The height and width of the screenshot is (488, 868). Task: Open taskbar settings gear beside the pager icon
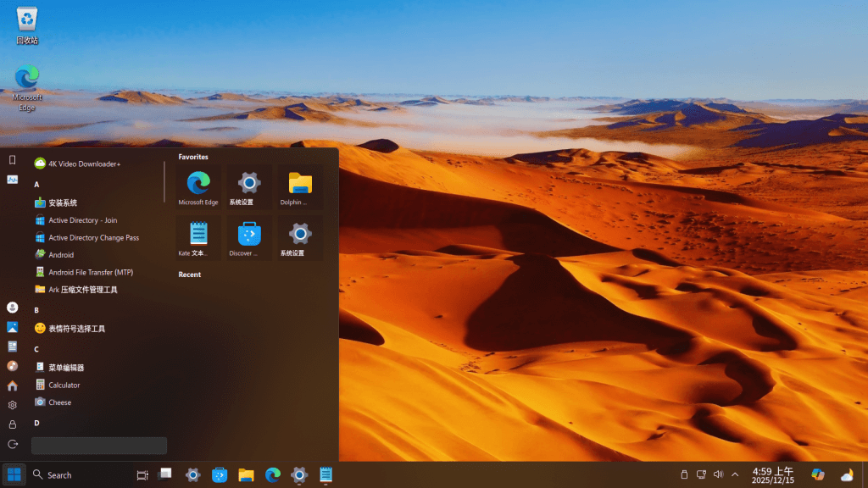(192, 474)
